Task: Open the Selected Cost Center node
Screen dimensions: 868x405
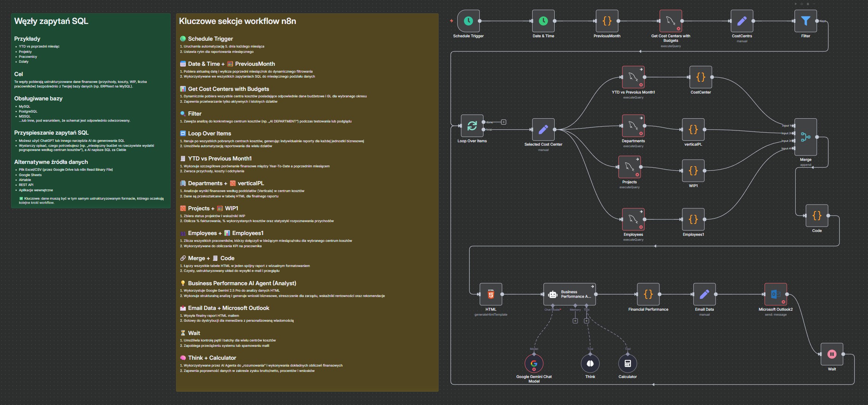Action: (543, 129)
